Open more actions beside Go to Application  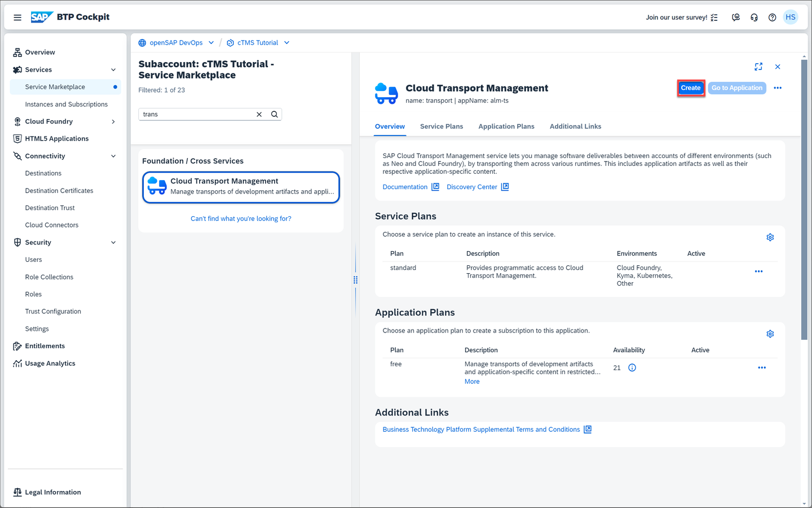(778, 88)
